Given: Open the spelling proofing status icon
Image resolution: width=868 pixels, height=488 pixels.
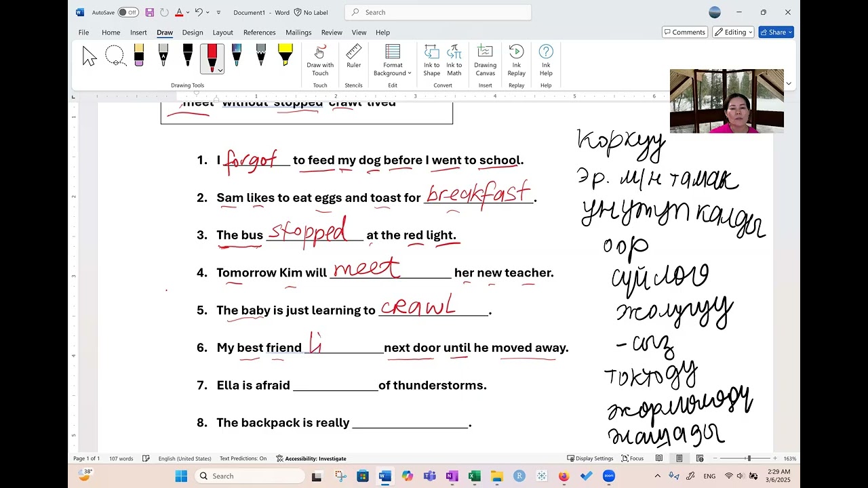Looking at the screenshot, I should (146, 458).
